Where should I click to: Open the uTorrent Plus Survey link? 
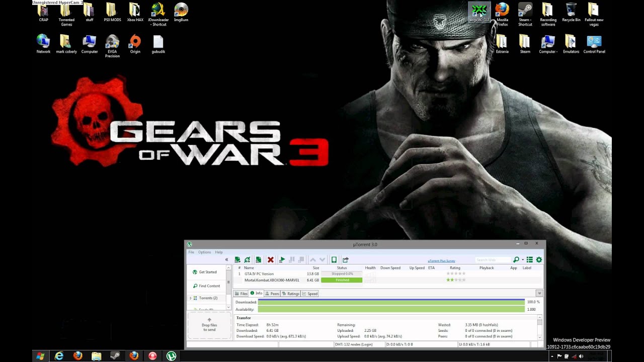tap(441, 261)
